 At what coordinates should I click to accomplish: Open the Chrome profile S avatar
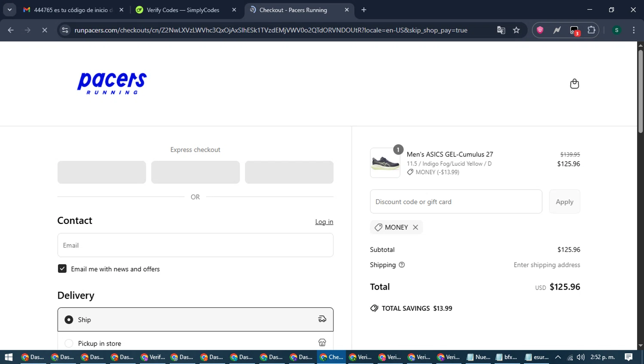[617, 30]
